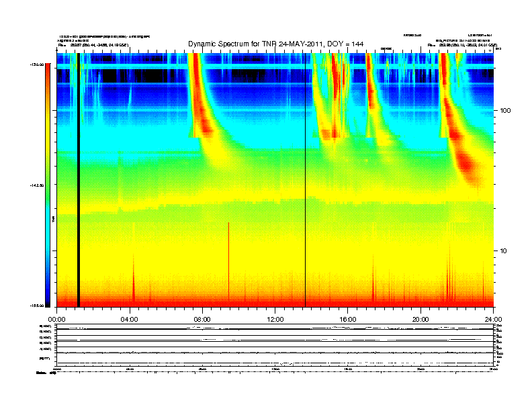The width and height of the screenshot is (532, 411).
Task: Click the thick black data gap line near 01:00
Action: 79,180
